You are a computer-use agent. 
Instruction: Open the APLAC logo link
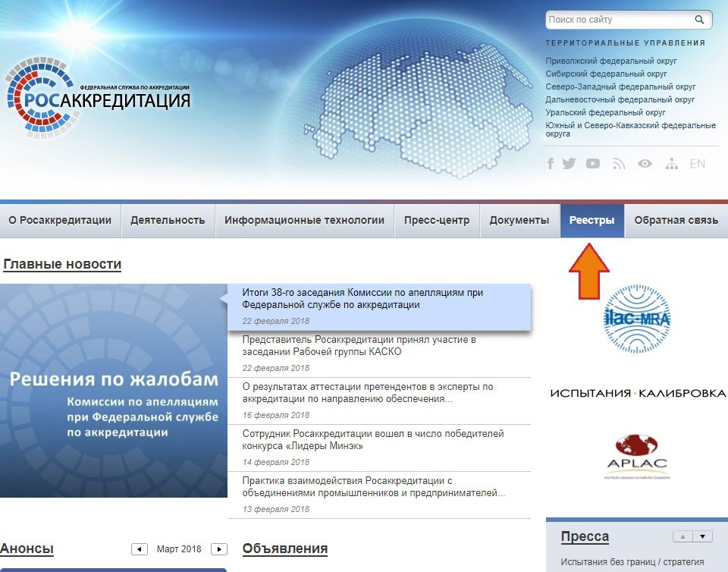coord(637,456)
